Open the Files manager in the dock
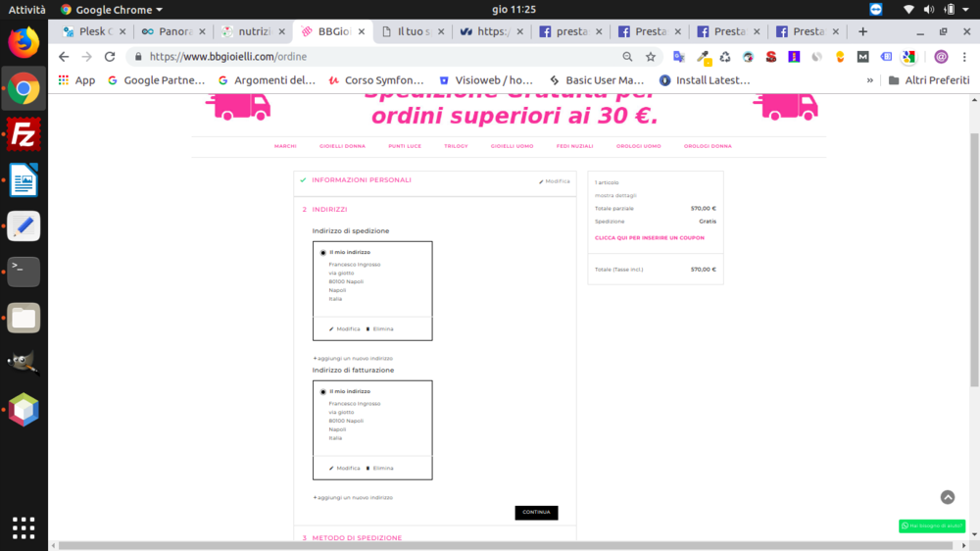Image resolution: width=980 pixels, height=551 pixels. (x=24, y=318)
